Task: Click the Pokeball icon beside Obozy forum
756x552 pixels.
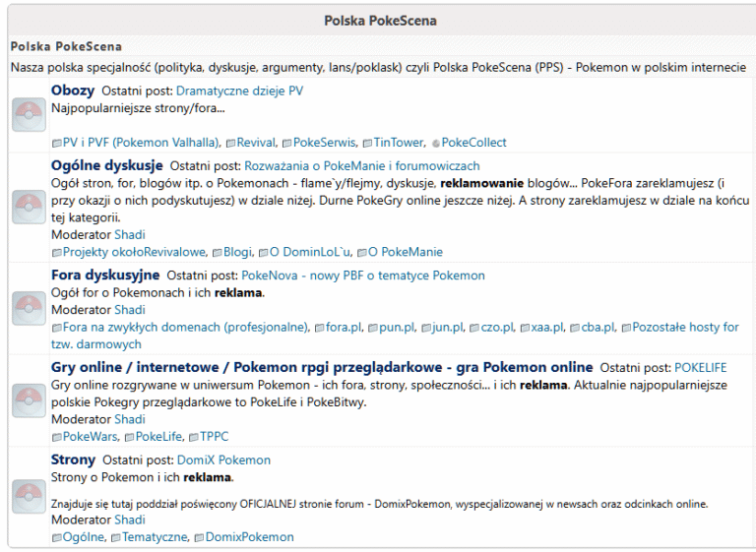Action: click(27, 115)
